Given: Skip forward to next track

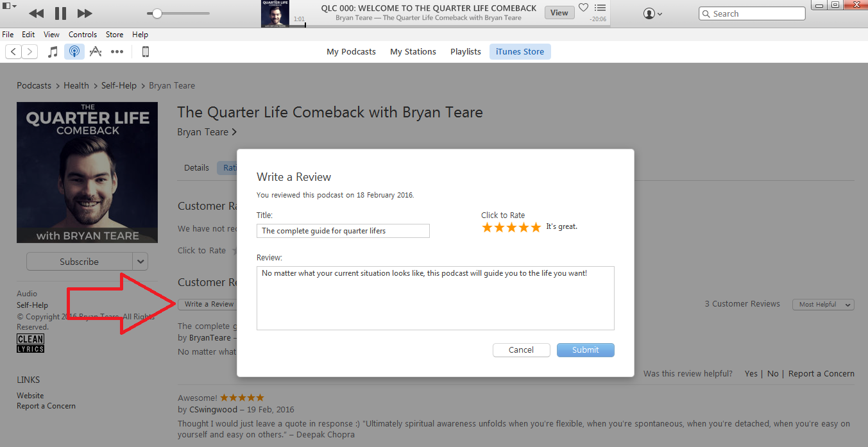Looking at the screenshot, I should [x=85, y=13].
